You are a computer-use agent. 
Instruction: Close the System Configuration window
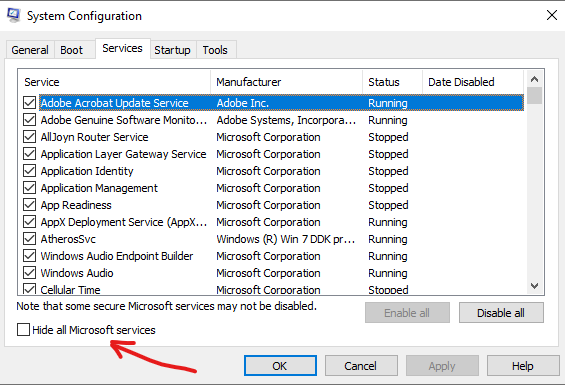552,15
